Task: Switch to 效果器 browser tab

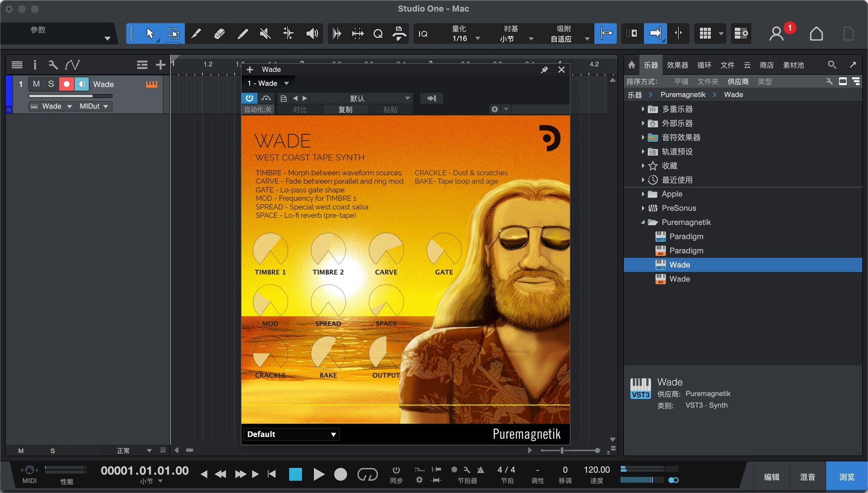Action: click(677, 65)
